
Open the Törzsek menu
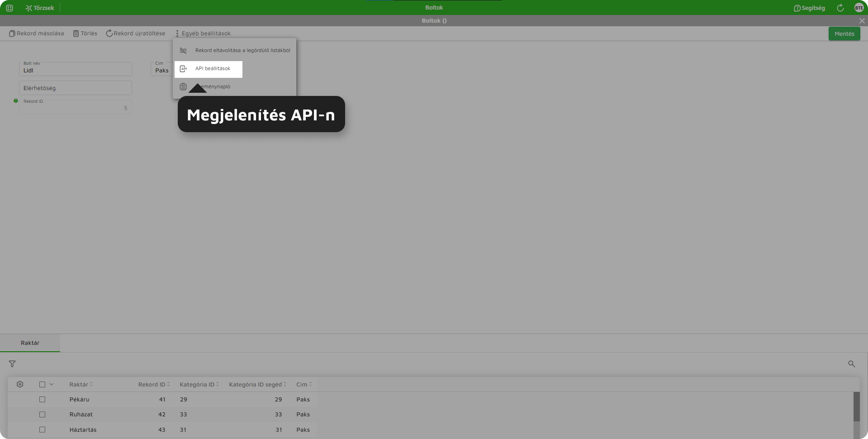click(40, 8)
